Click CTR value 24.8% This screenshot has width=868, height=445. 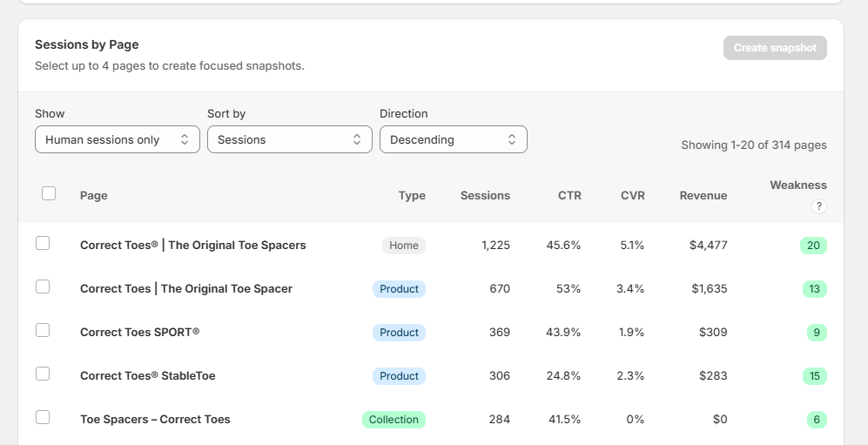(563, 376)
